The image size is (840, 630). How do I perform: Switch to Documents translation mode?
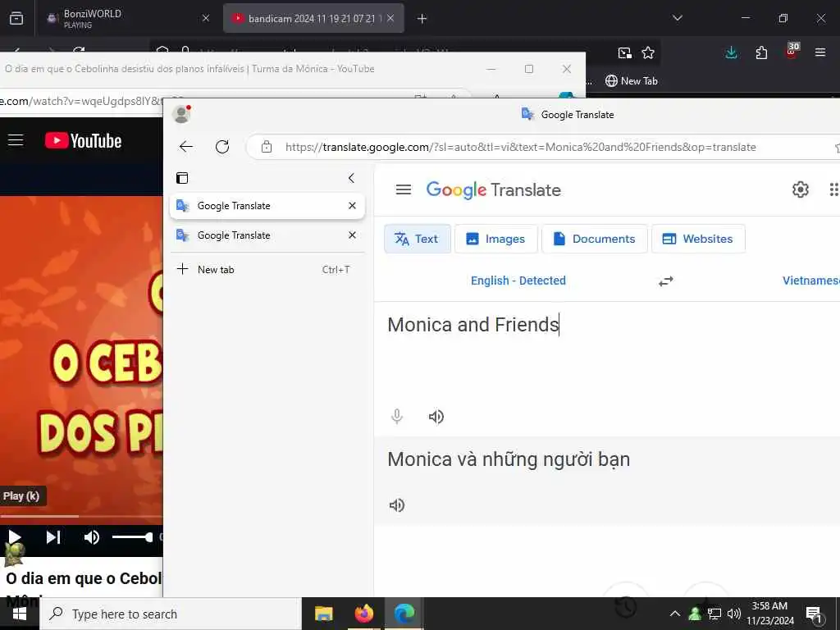(x=595, y=239)
